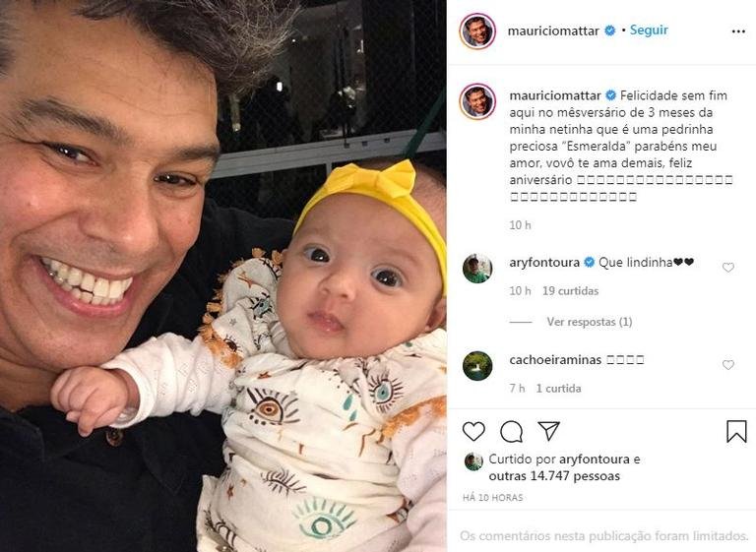
Task: Open cachoeiraminas profile avatar
Action: point(477,366)
